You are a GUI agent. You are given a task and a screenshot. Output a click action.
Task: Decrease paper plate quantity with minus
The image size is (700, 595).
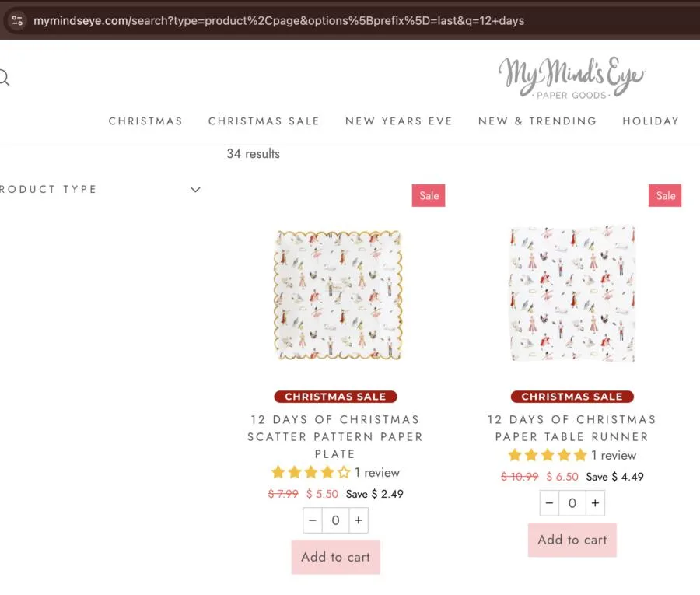coord(313,520)
